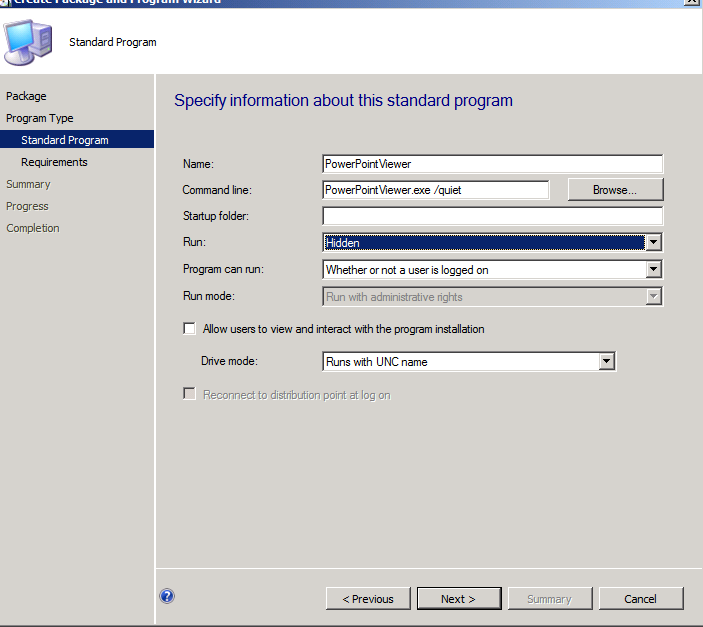Click the computer icon in wizard header
The height and width of the screenshot is (627, 703).
tap(28, 42)
